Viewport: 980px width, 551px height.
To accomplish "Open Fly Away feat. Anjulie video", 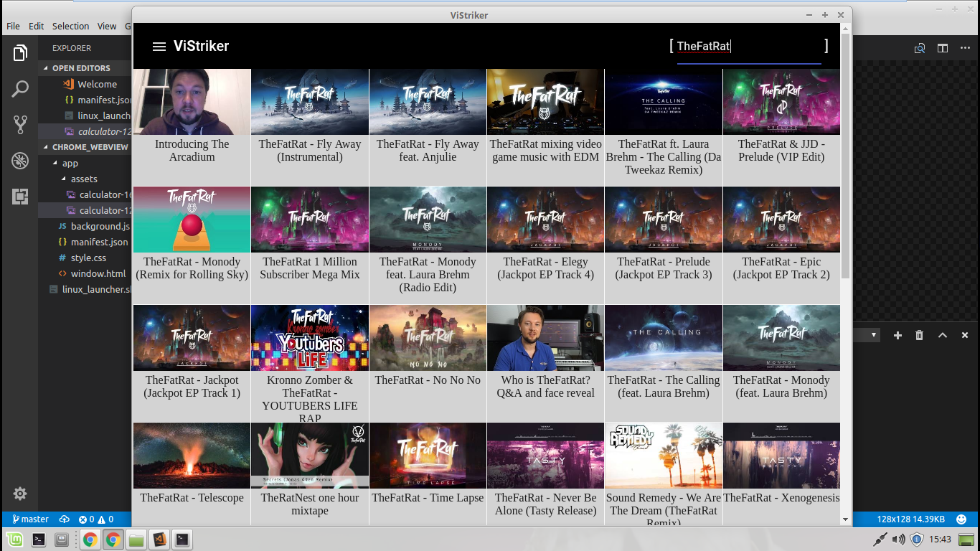I will point(428,102).
